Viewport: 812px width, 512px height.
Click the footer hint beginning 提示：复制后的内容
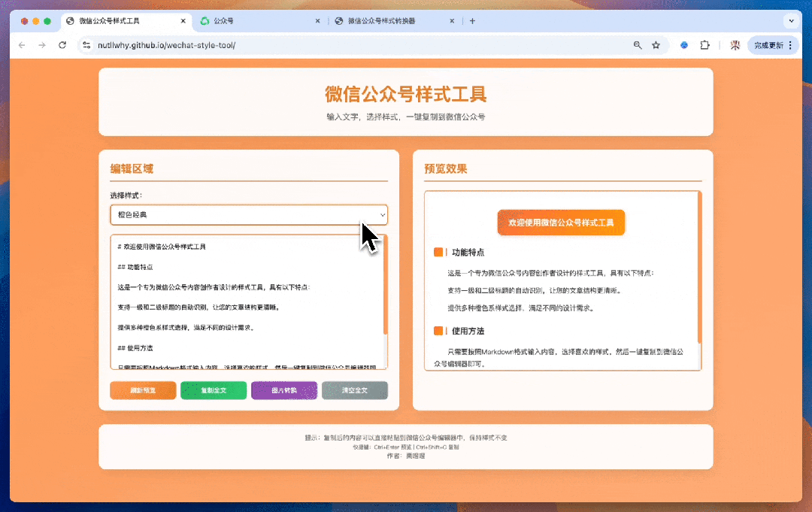(x=406, y=438)
